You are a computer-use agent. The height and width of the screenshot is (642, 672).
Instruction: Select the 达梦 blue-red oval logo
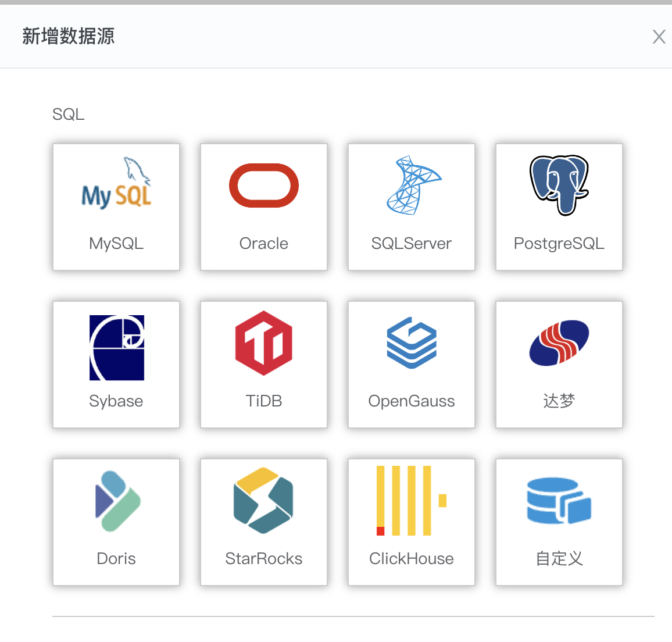(559, 343)
